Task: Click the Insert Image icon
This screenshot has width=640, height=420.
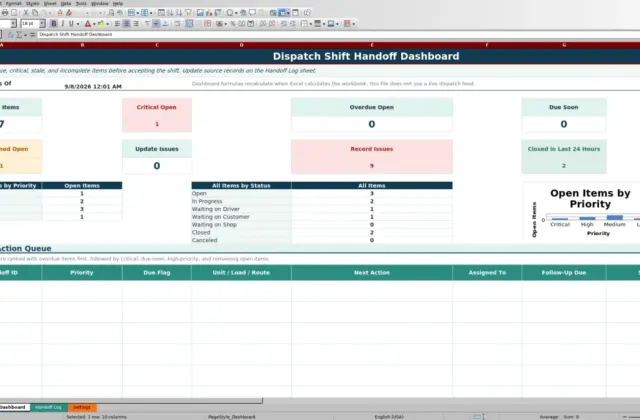Action: point(200,13)
